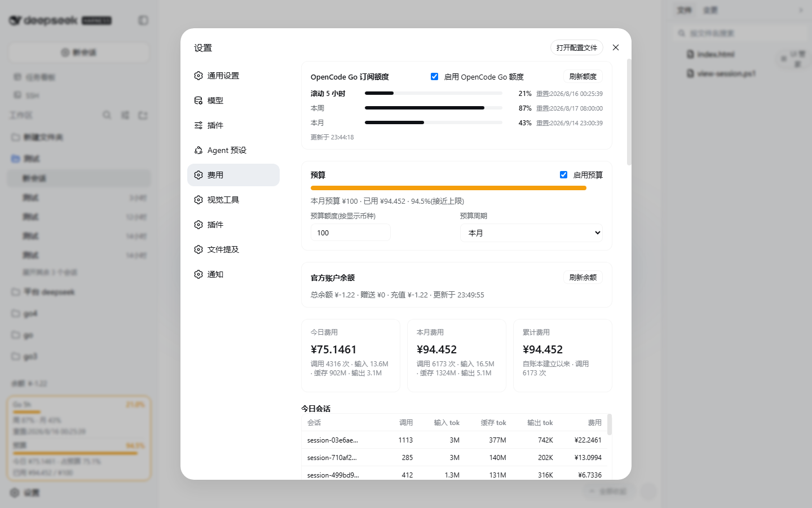This screenshot has height=508, width=812.
Task: Open the 通用设置 settings section
Action: [233, 76]
